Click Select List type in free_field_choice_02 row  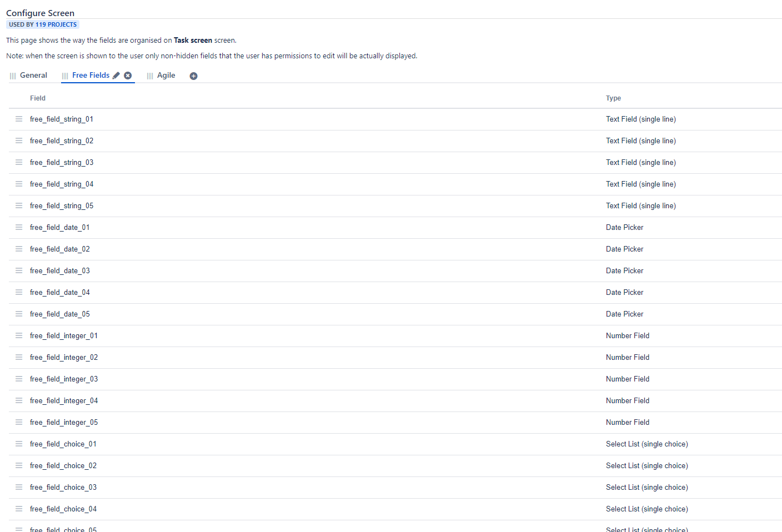(647, 466)
